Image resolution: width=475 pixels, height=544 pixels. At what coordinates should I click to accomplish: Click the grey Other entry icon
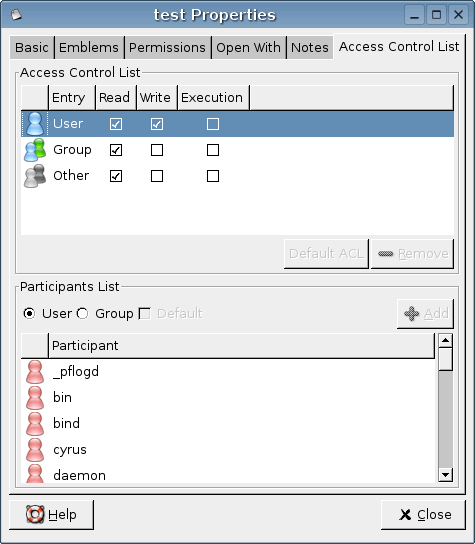[x=35, y=176]
